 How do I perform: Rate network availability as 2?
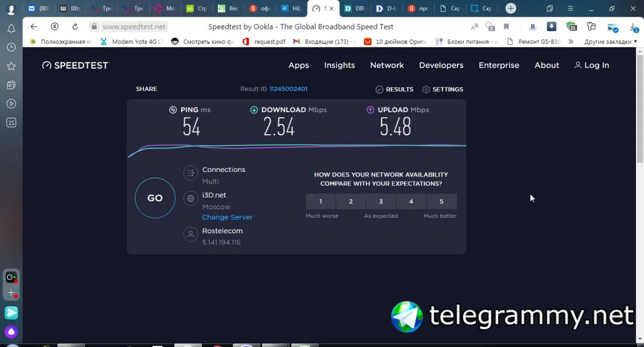pos(351,202)
